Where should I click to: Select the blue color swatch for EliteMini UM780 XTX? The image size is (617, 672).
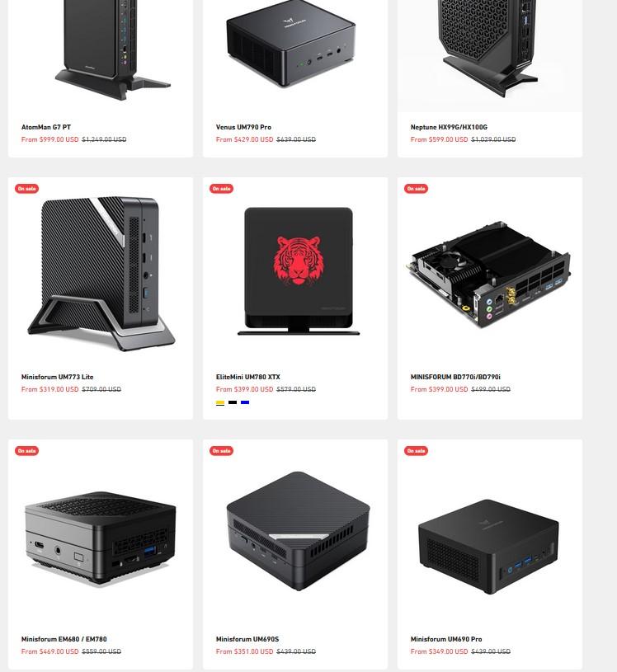click(x=245, y=402)
